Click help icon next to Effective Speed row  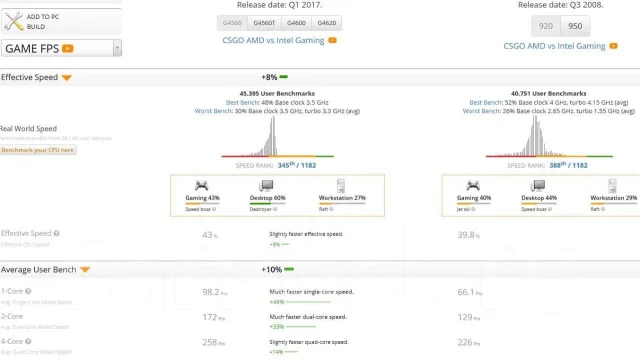pyautogui.click(x=56, y=233)
